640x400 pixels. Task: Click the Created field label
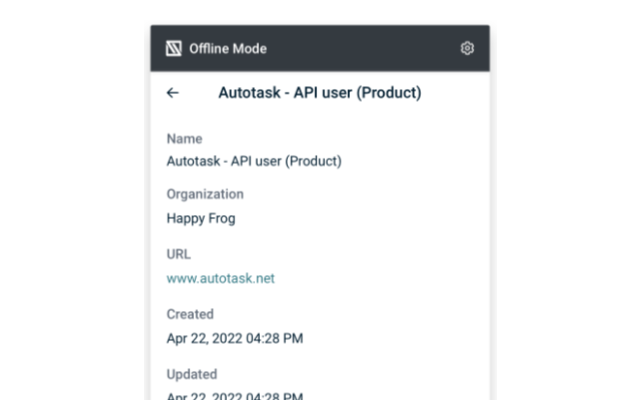190,314
